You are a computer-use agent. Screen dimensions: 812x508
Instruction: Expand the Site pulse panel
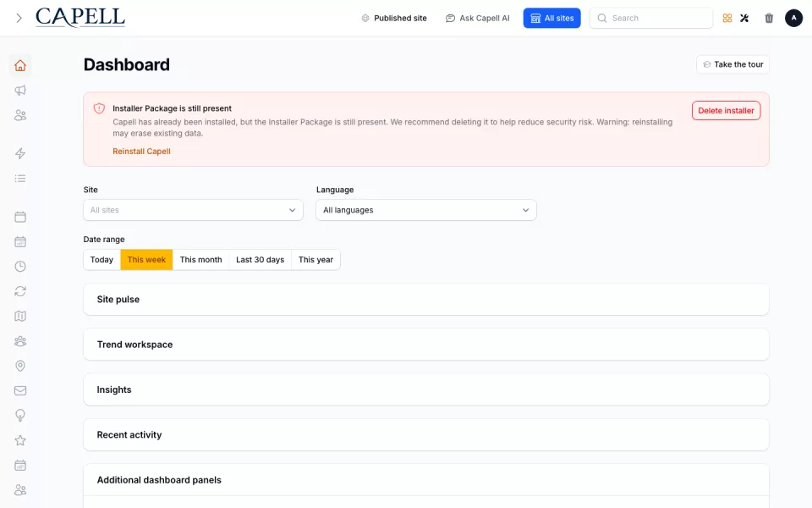tap(426, 300)
